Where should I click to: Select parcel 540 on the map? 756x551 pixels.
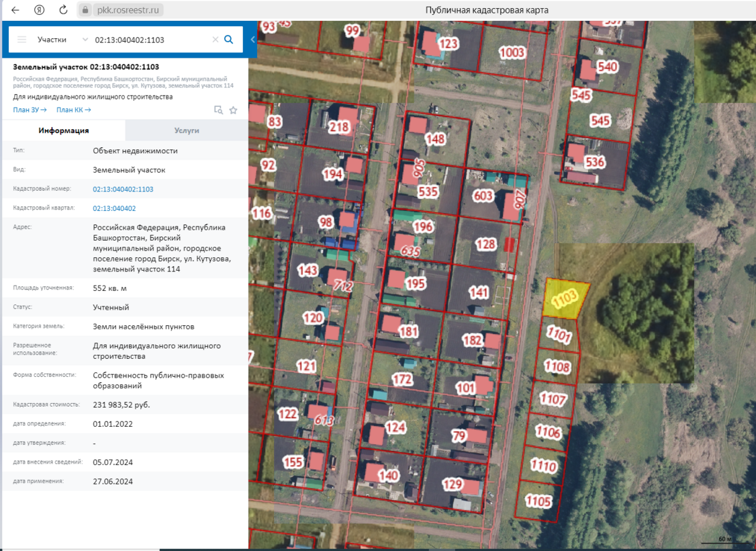pos(608,66)
